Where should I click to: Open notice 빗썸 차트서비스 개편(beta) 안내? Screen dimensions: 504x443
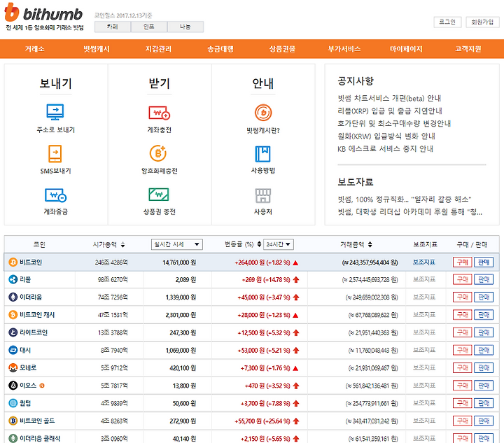coord(389,98)
